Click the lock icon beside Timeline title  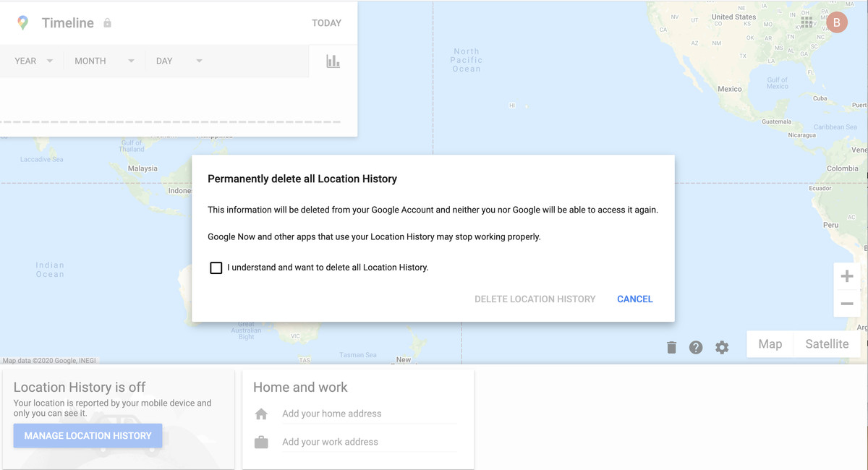click(106, 22)
